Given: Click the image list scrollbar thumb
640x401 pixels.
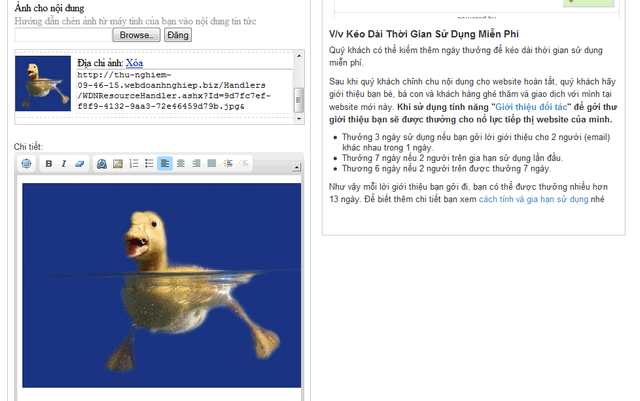Looking at the screenshot, I should coord(299,100).
